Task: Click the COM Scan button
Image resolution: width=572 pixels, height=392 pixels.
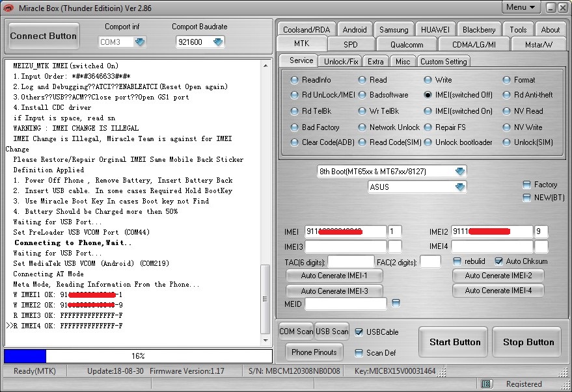Action: coord(296,331)
